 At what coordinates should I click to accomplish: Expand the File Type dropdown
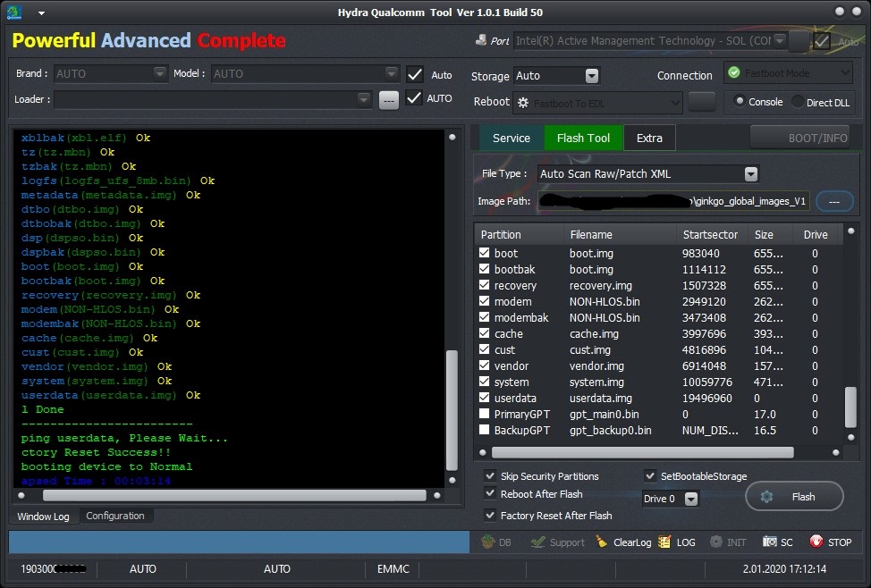(751, 174)
